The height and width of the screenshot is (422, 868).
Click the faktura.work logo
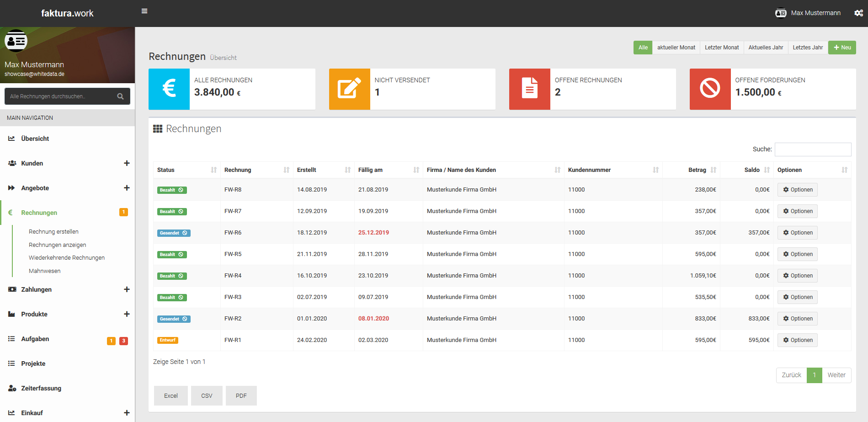(x=67, y=13)
